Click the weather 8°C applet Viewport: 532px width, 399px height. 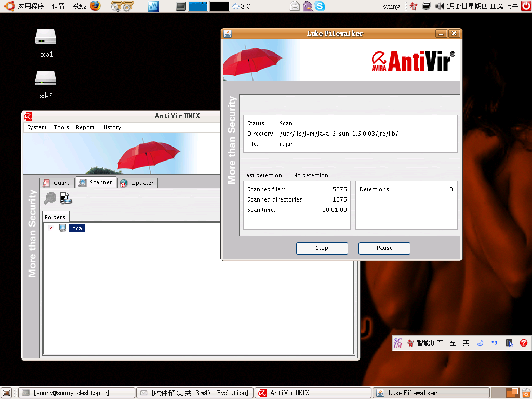tap(241, 6)
